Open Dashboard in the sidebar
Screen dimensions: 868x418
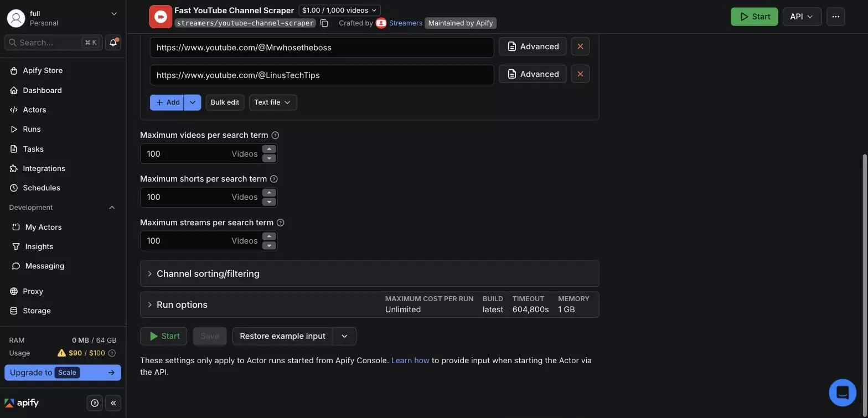click(x=42, y=90)
